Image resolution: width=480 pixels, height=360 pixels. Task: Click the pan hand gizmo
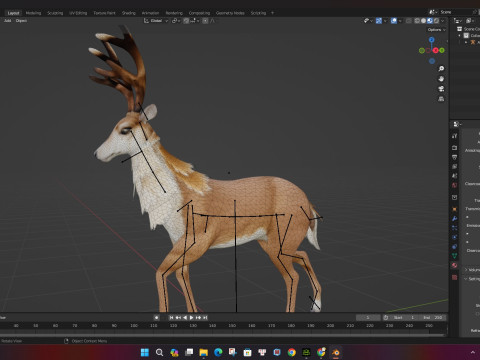pos(441,79)
